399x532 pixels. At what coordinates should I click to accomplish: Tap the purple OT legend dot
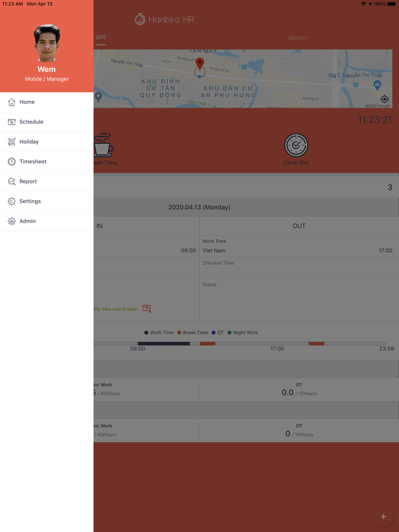pyautogui.click(x=214, y=333)
